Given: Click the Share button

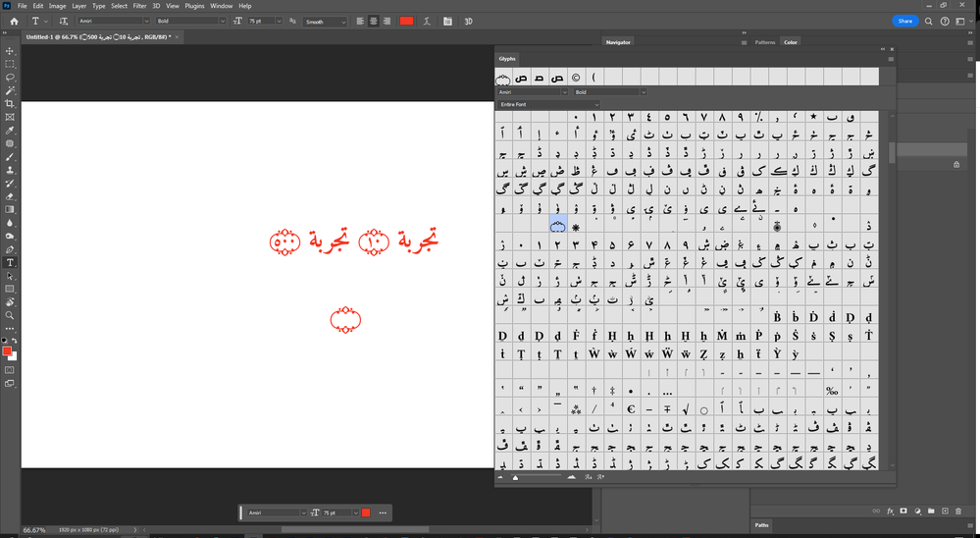Looking at the screenshot, I should (x=905, y=22).
